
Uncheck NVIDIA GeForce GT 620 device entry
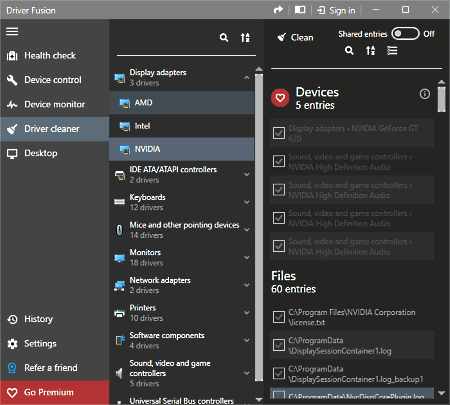pyautogui.click(x=279, y=133)
